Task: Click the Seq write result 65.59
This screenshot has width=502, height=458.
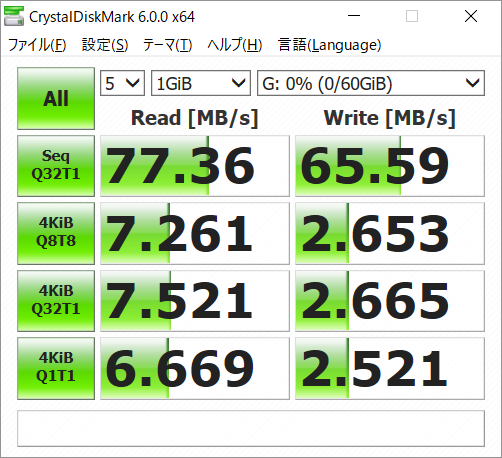Action: coord(390,166)
